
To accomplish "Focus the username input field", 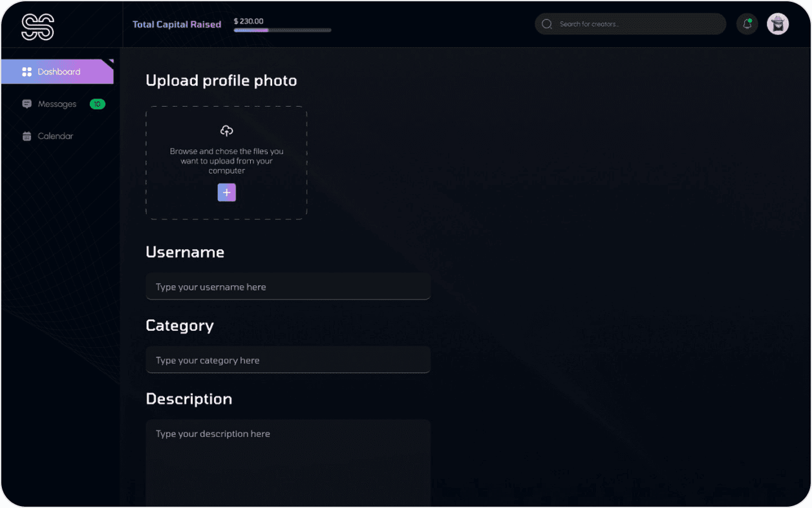I will 288,286.
